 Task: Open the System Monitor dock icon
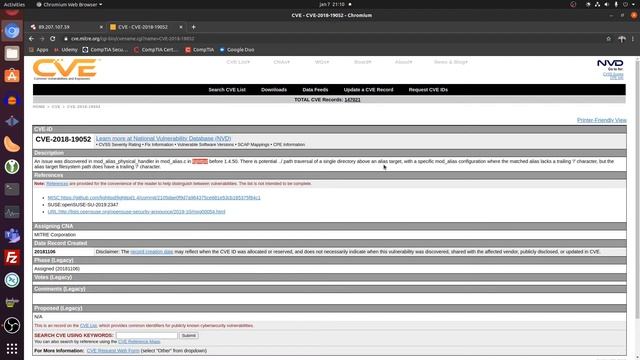[12, 212]
